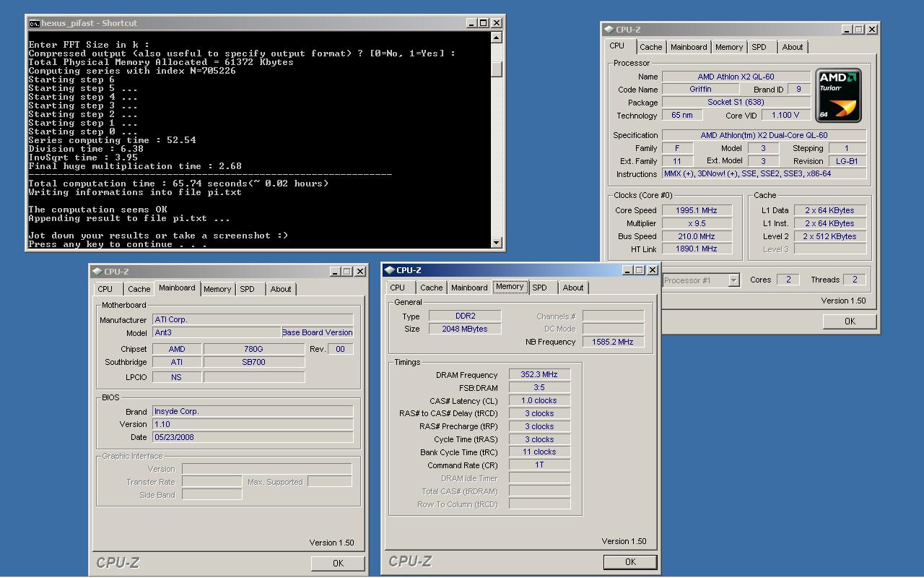Minimize the hexus_pifast console window
Image resolution: width=924 pixels, height=578 pixels.
pos(472,23)
